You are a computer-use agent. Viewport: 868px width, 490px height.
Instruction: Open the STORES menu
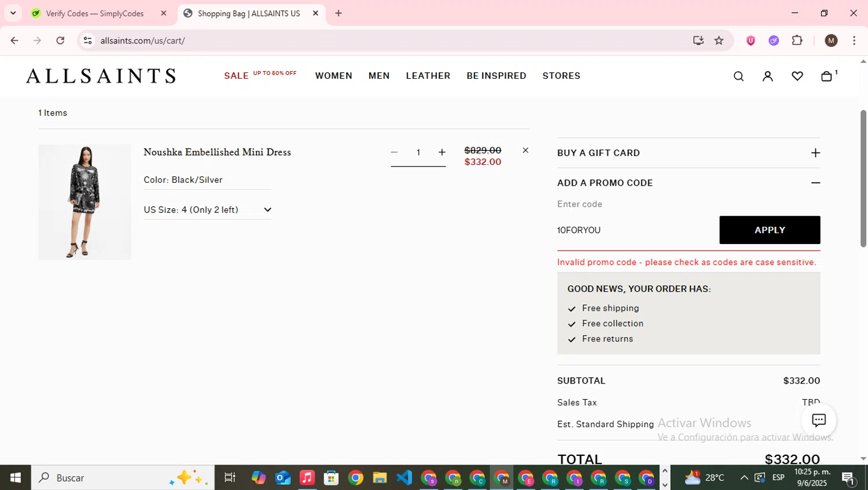click(x=561, y=76)
